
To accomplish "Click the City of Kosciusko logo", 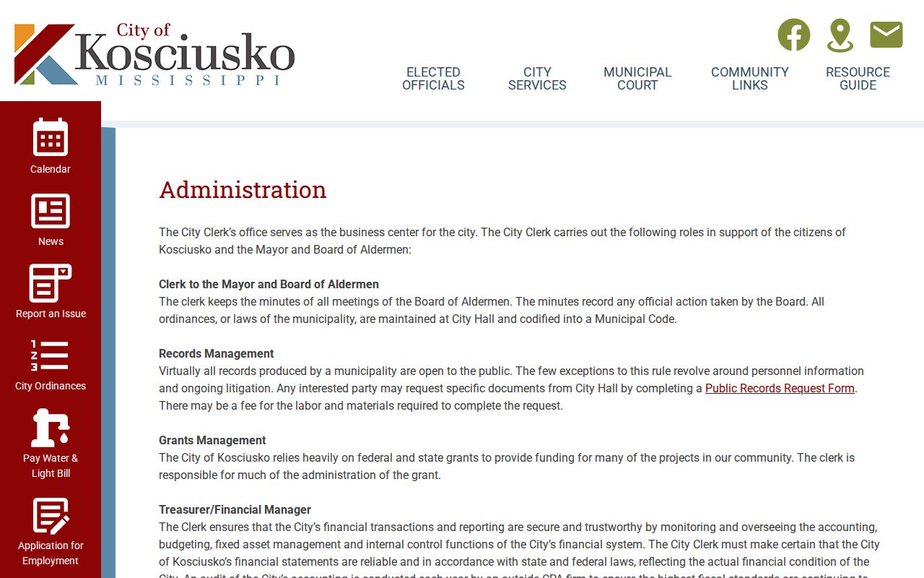I will click(x=154, y=54).
